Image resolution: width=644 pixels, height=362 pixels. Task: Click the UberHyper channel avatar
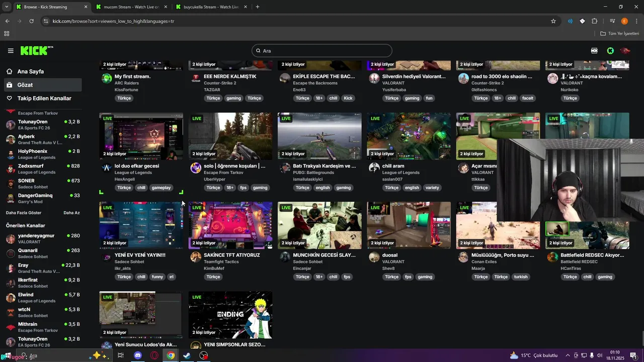click(196, 168)
